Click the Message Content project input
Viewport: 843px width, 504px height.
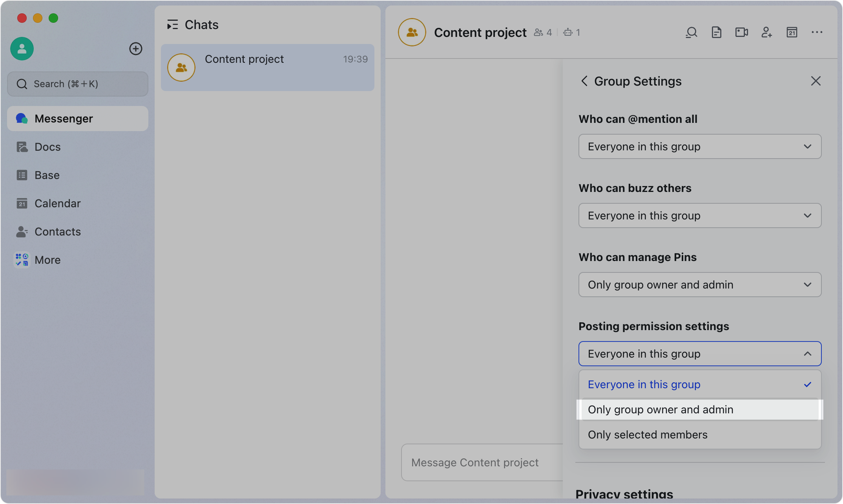click(x=482, y=462)
